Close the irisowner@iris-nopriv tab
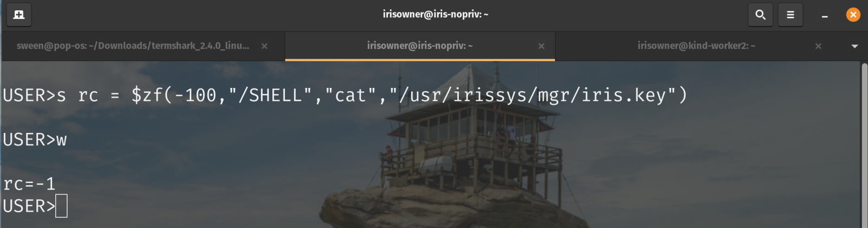Screen dimensions: 868x228 click(541, 46)
